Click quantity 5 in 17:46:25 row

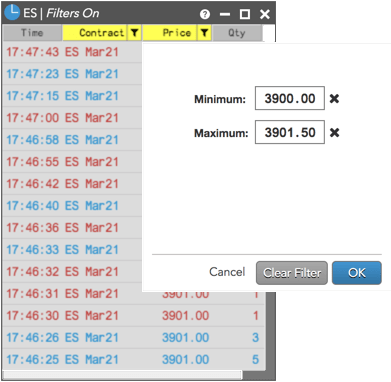pyautogui.click(x=255, y=360)
